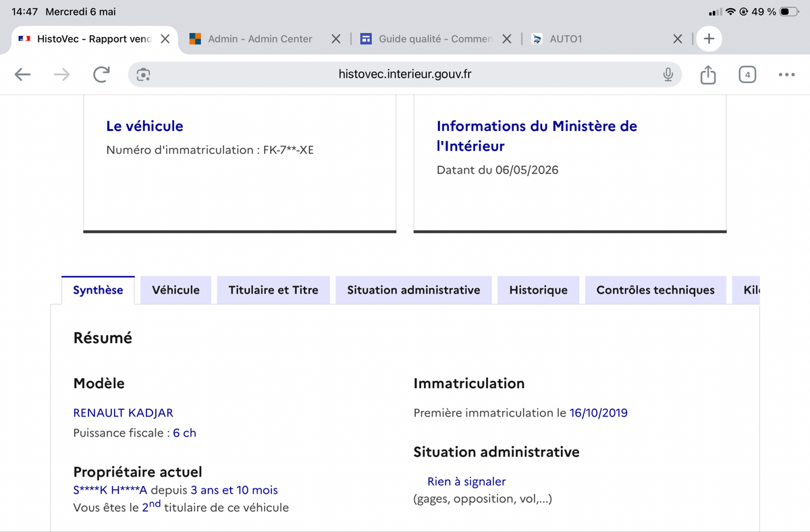Screen dimensions: 810x532
Task: Focus the histovec.interieur.gouv.fr address bar
Action: click(x=405, y=74)
